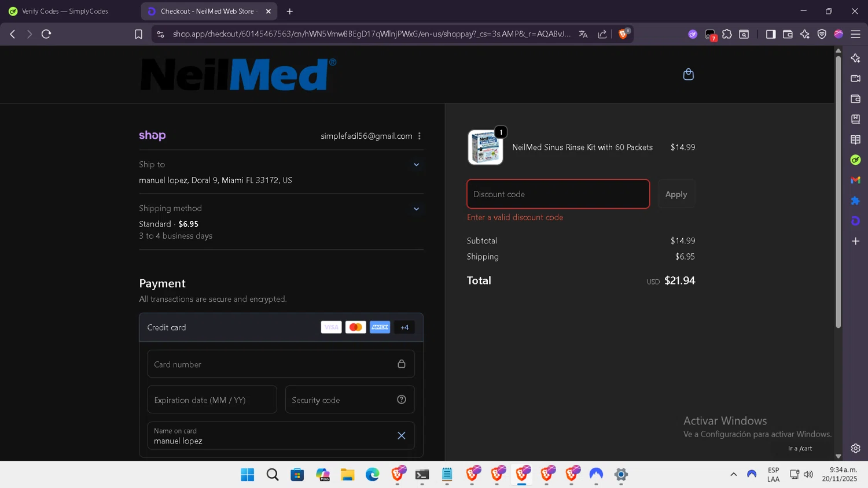Click the NeilMed logo
Screen dimensions: 868x488
[238, 74]
